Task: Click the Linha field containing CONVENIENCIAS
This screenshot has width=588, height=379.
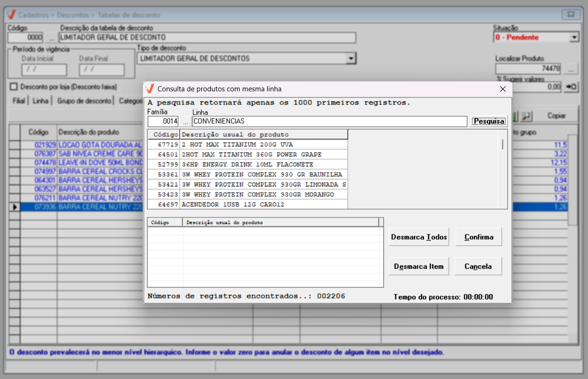Action: (x=329, y=121)
